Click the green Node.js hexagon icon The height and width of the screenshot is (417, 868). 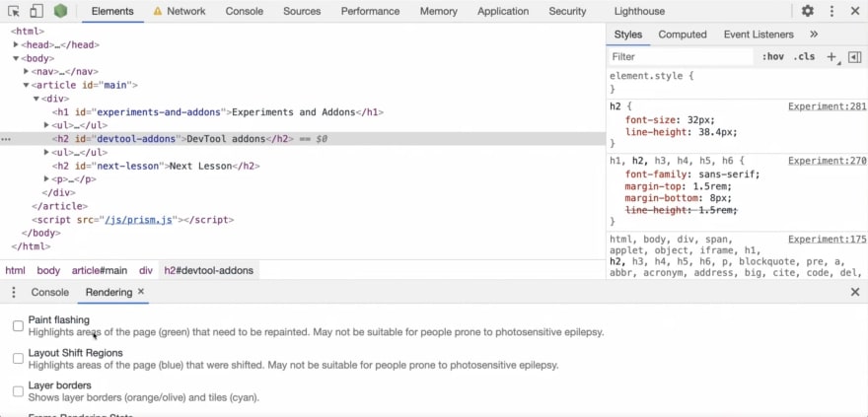tap(60, 11)
